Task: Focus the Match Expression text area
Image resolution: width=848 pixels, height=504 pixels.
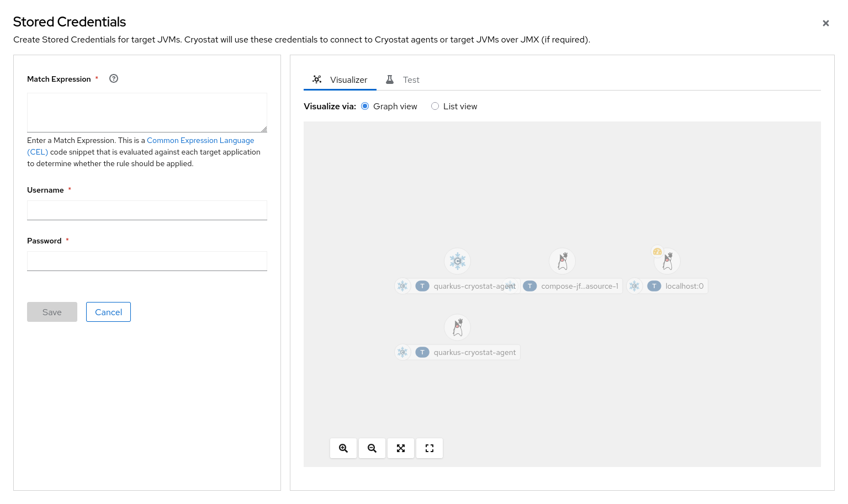Action: (x=147, y=113)
